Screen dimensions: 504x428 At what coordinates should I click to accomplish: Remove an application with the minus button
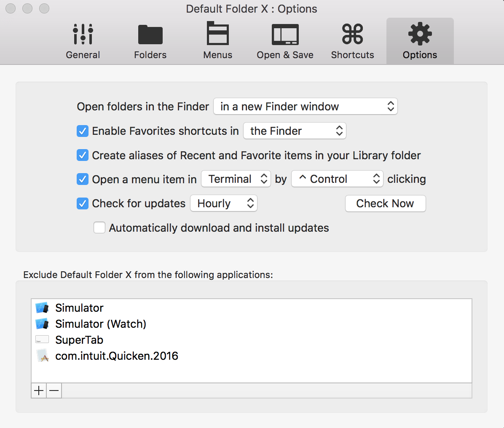54,391
